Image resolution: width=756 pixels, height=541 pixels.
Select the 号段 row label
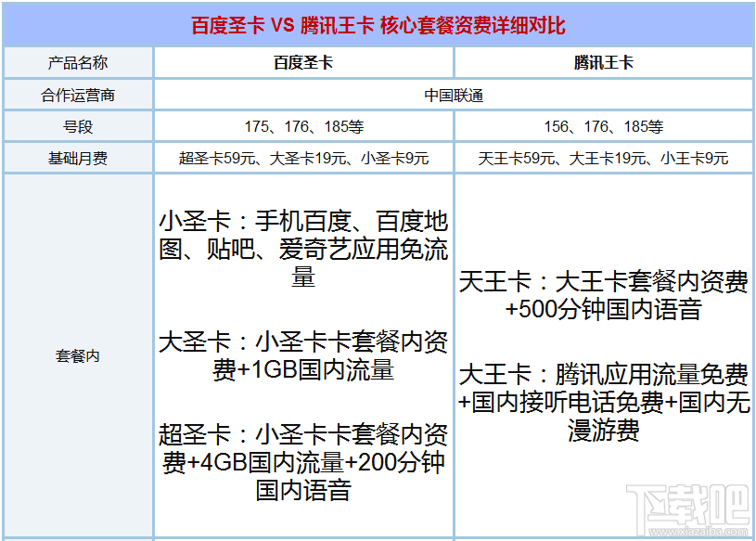(79, 124)
